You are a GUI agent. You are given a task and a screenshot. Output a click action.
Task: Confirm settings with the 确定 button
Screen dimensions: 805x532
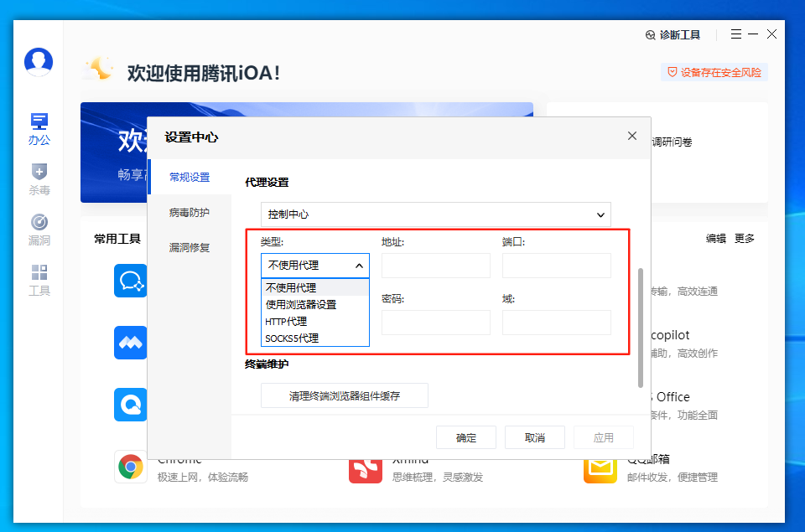(465, 436)
